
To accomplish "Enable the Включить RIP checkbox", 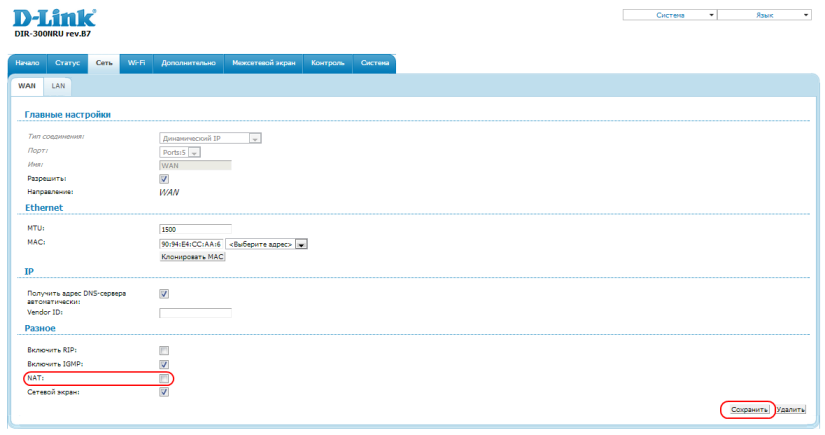I will (164, 351).
